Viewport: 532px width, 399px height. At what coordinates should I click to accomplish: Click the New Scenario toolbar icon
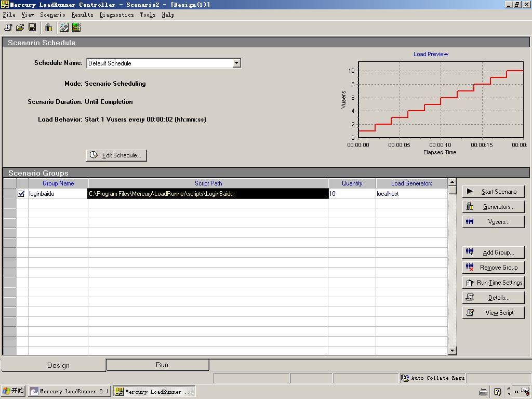click(x=8, y=28)
